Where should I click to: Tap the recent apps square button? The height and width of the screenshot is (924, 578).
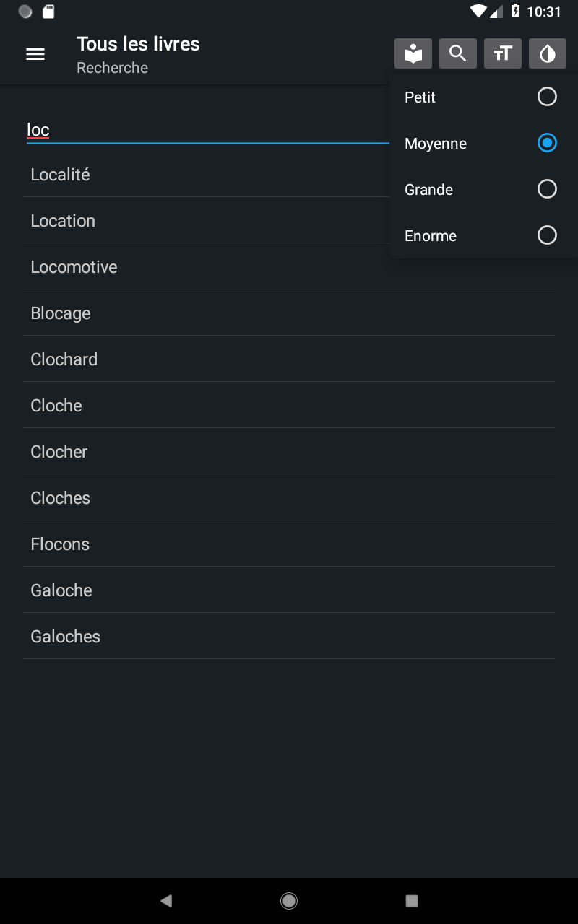coord(412,900)
